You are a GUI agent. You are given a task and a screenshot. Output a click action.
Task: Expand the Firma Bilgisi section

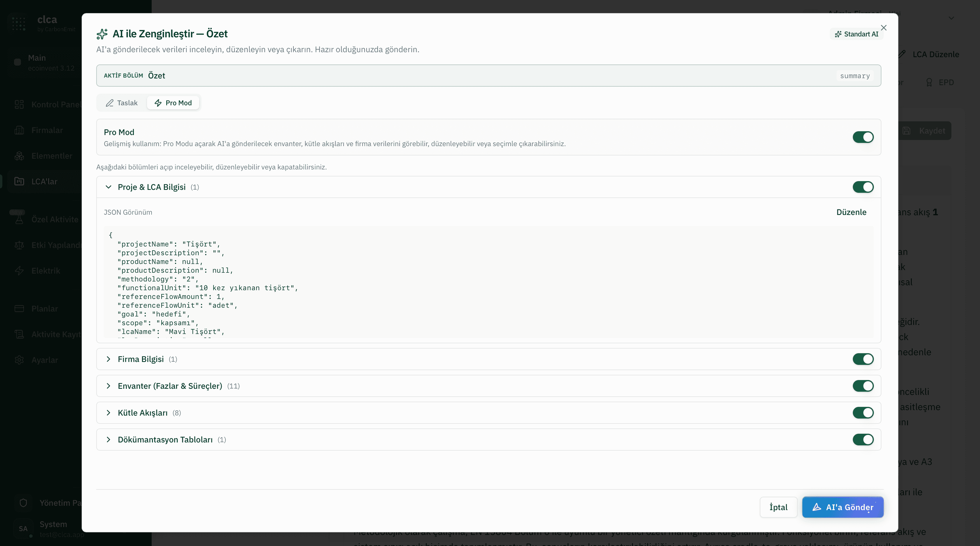pyautogui.click(x=108, y=359)
